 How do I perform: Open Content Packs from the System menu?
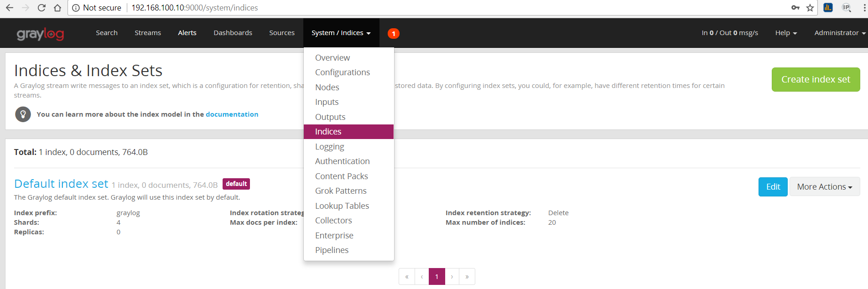(348, 176)
